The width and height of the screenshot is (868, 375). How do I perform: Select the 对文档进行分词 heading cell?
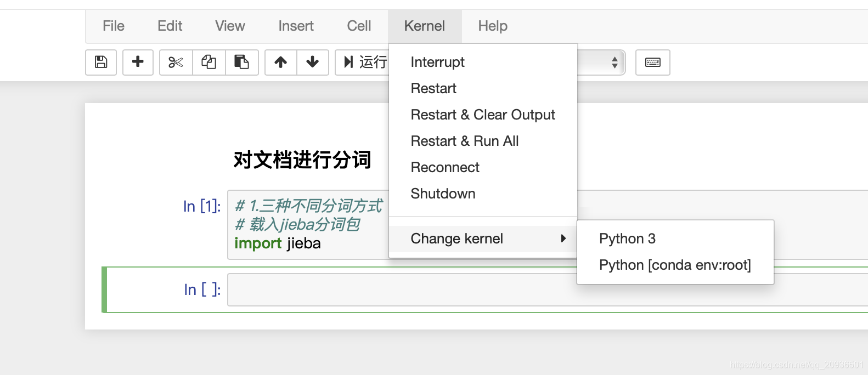pyautogui.click(x=302, y=160)
